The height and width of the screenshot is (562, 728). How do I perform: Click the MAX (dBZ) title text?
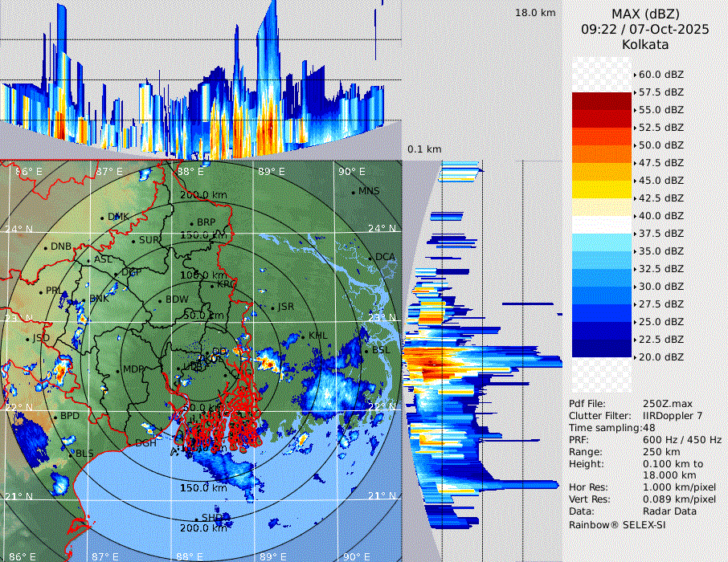pyautogui.click(x=644, y=14)
